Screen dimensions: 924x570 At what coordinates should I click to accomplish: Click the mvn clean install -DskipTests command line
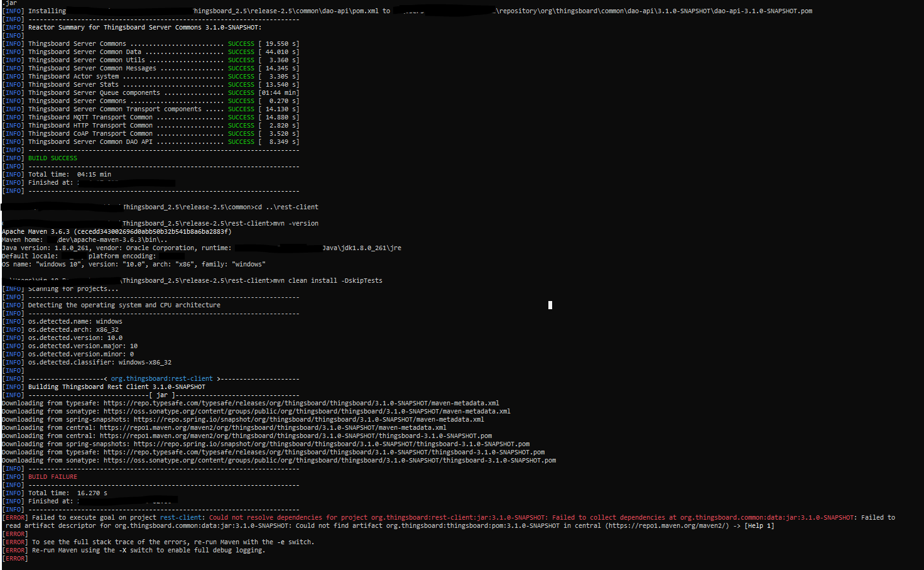327,280
